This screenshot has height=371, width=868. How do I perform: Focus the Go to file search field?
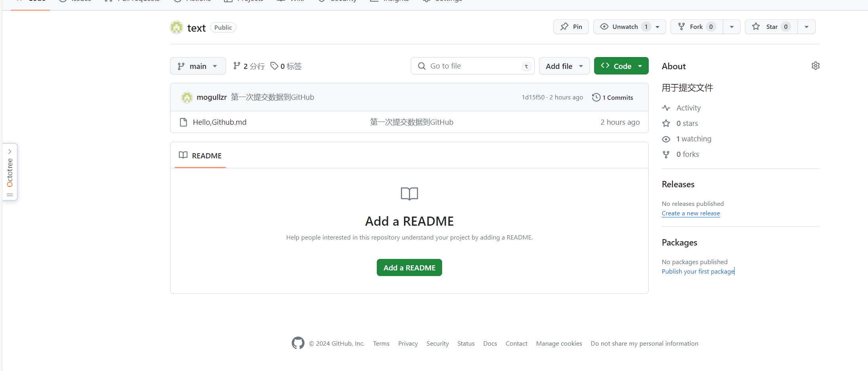pos(473,66)
